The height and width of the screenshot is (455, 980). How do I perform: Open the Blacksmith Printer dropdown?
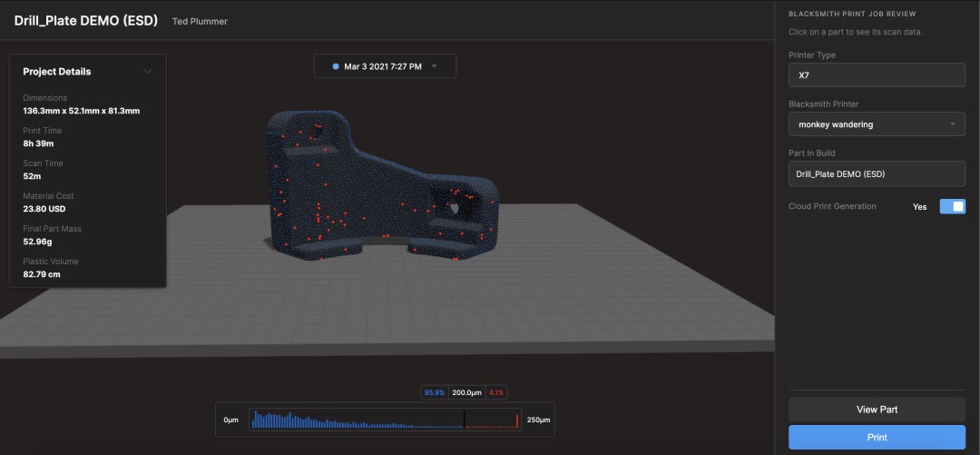877,124
